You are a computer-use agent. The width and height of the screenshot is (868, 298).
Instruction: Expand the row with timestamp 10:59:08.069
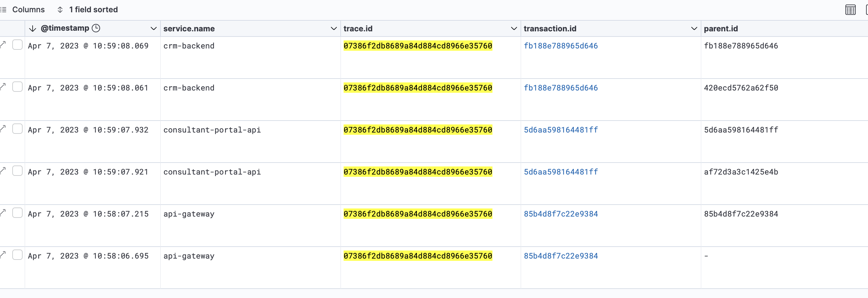pos(3,44)
